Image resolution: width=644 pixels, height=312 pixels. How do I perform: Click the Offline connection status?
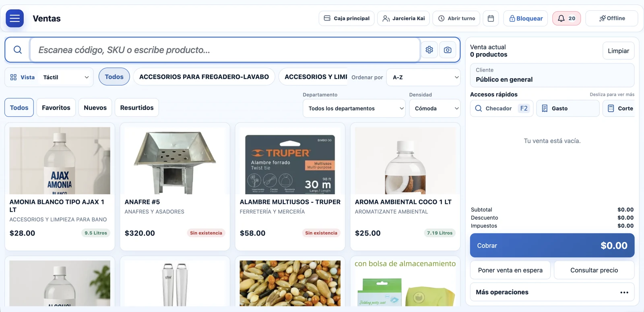(612, 19)
